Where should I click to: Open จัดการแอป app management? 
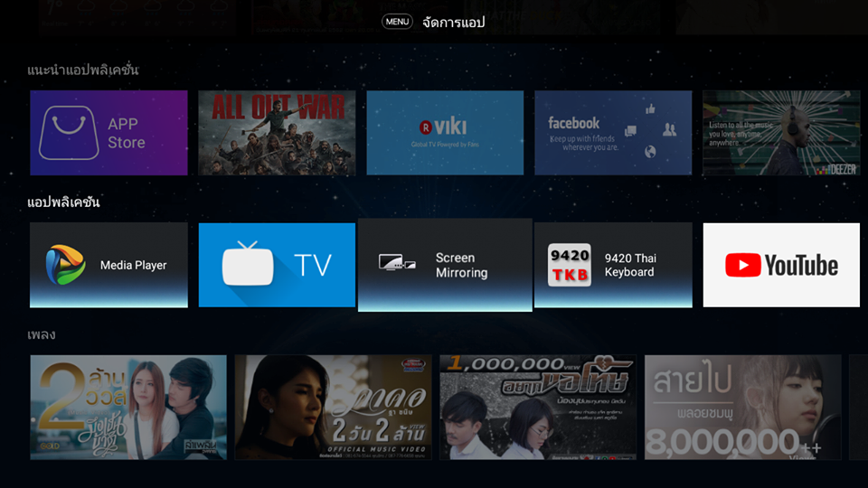click(435, 22)
